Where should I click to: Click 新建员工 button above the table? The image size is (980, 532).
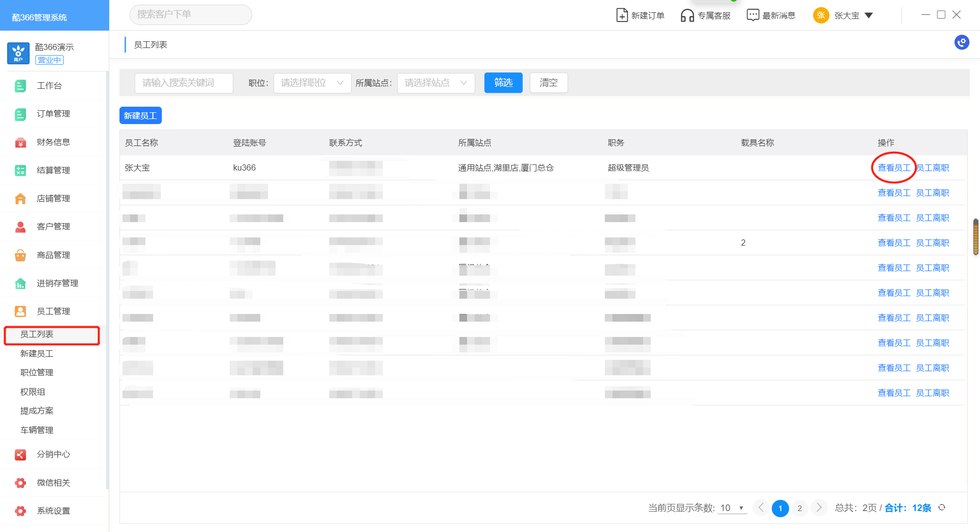tap(140, 115)
